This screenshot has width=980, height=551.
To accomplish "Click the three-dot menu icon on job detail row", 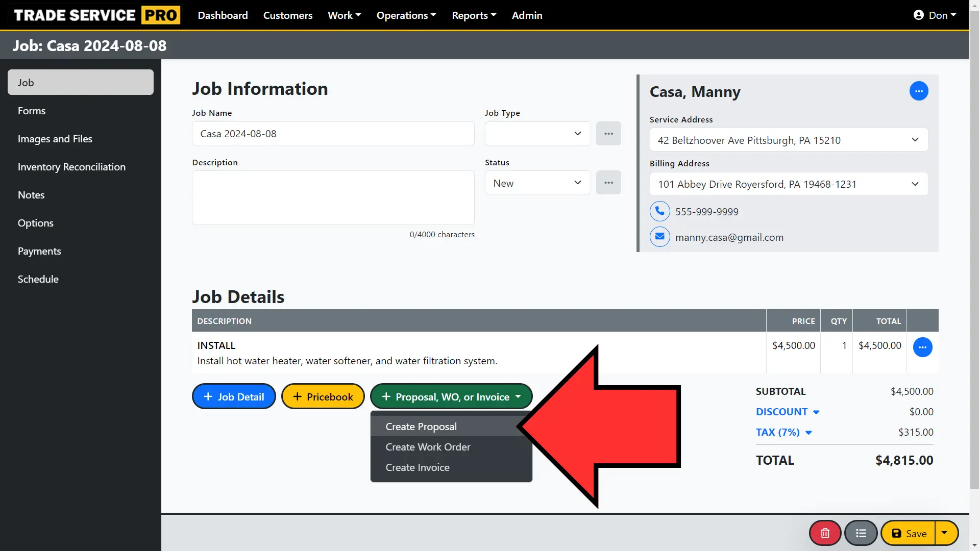I will (x=922, y=347).
